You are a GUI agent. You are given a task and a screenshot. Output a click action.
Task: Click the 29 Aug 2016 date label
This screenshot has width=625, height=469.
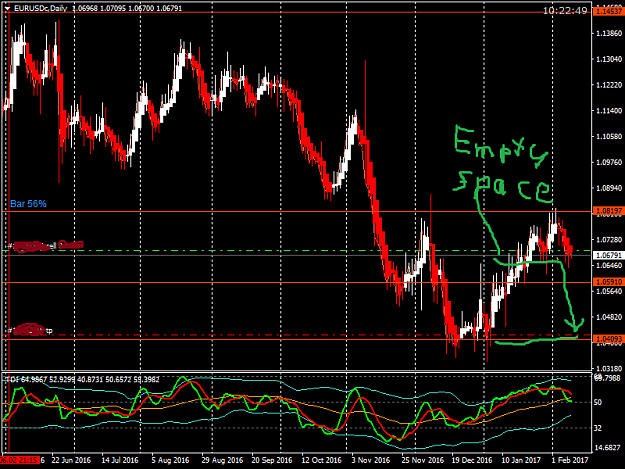coord(222,460)
